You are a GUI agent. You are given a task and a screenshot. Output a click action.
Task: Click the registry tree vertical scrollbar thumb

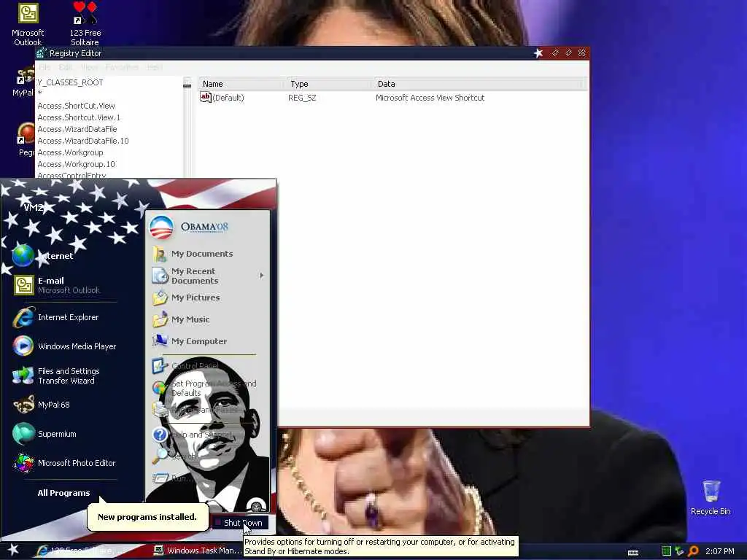point(187,86)
